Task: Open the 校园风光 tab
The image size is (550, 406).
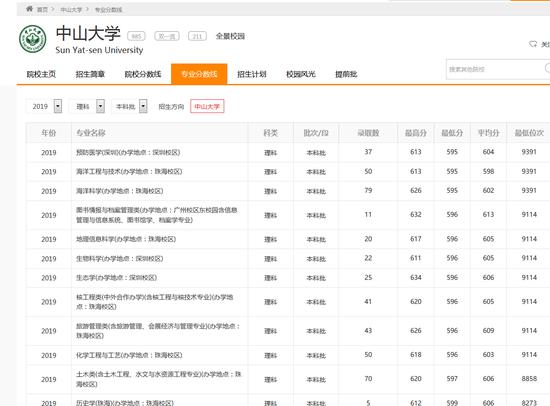Action: click(301, 74)
